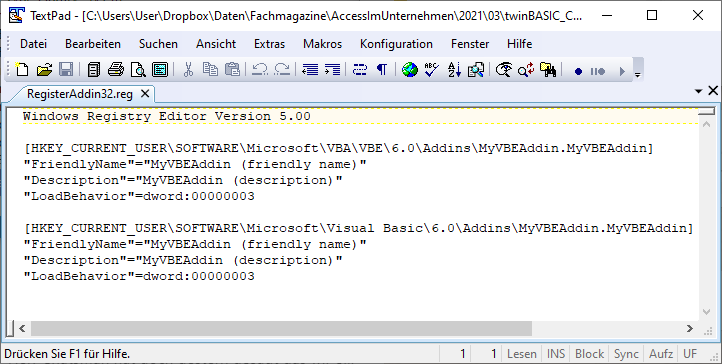Click the Lesen status bar indicator
The width and height of the screenshot is (722, 364).
522,354
